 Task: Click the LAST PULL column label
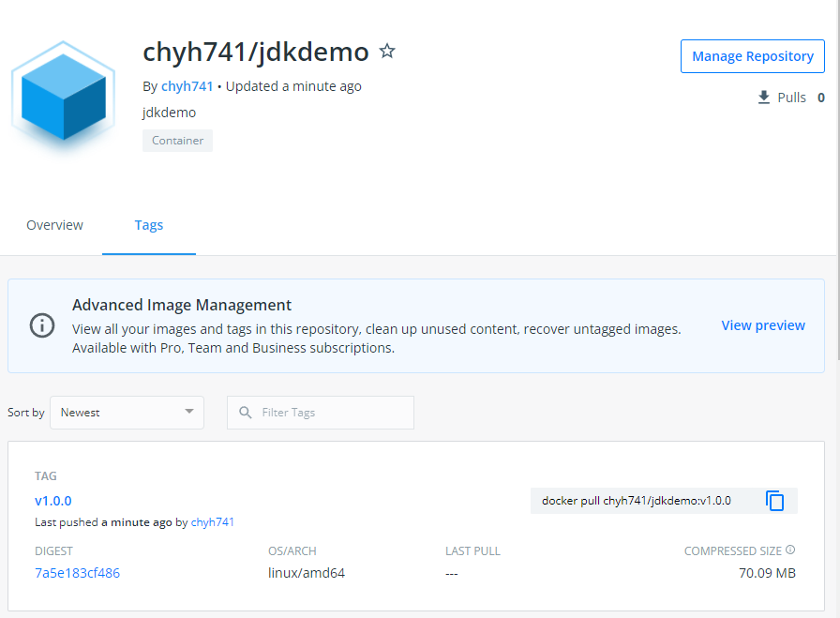[x=472, y=551]
